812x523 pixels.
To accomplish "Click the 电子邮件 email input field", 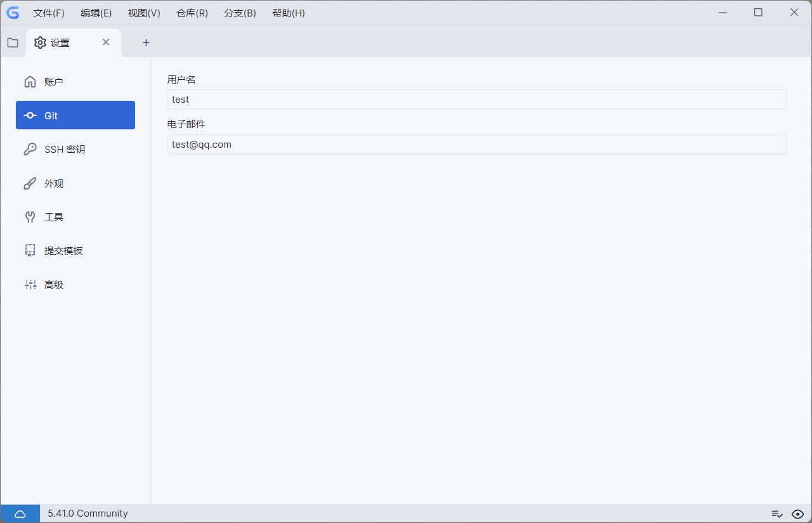I will (476, 144).
